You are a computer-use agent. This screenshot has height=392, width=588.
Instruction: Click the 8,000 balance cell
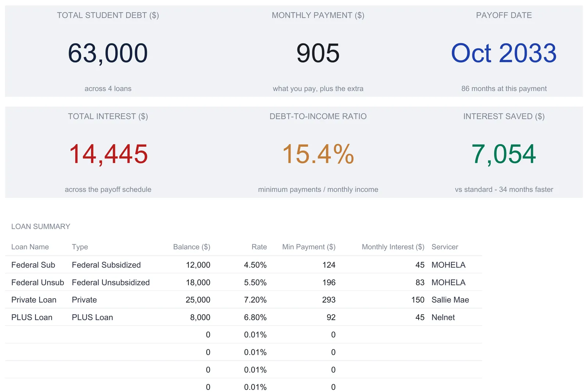200,317
